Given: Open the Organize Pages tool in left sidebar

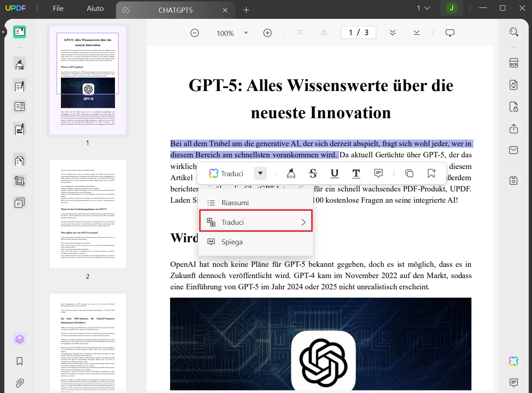Looking at the screenshot, I should 20,107.
